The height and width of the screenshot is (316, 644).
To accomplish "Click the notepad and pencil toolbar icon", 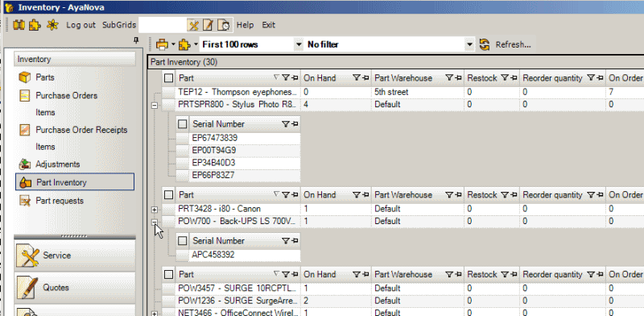I will click(x=208, y=25).
